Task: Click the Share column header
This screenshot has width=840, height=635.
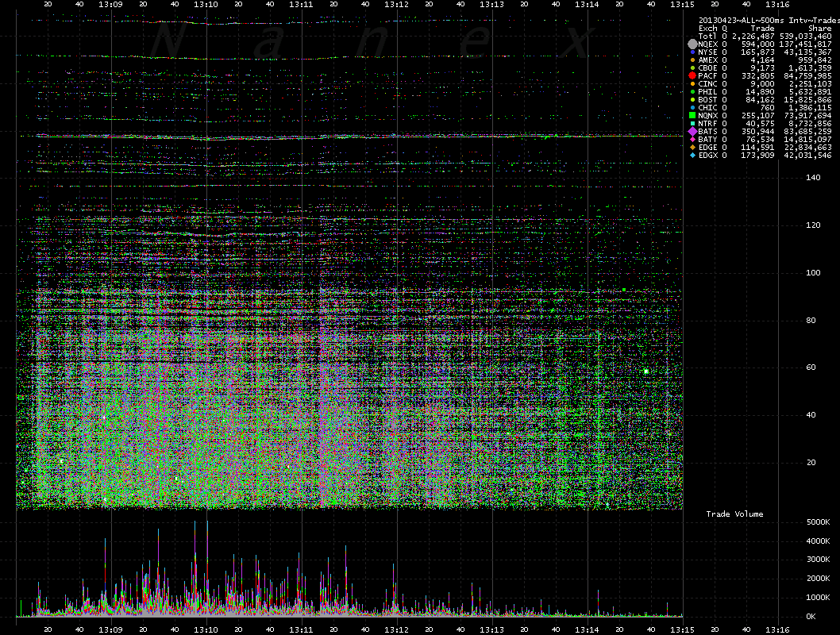Action: click(820, 29)
